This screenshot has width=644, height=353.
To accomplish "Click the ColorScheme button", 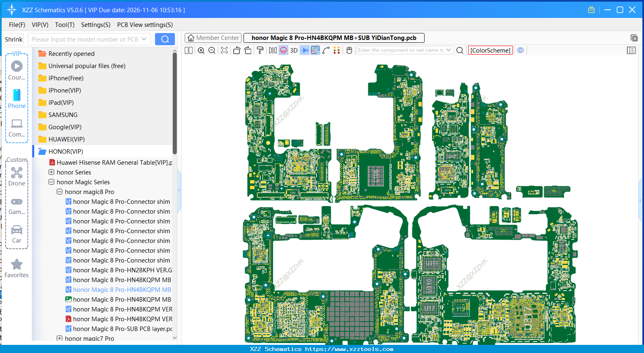I will tap(490, 51).
